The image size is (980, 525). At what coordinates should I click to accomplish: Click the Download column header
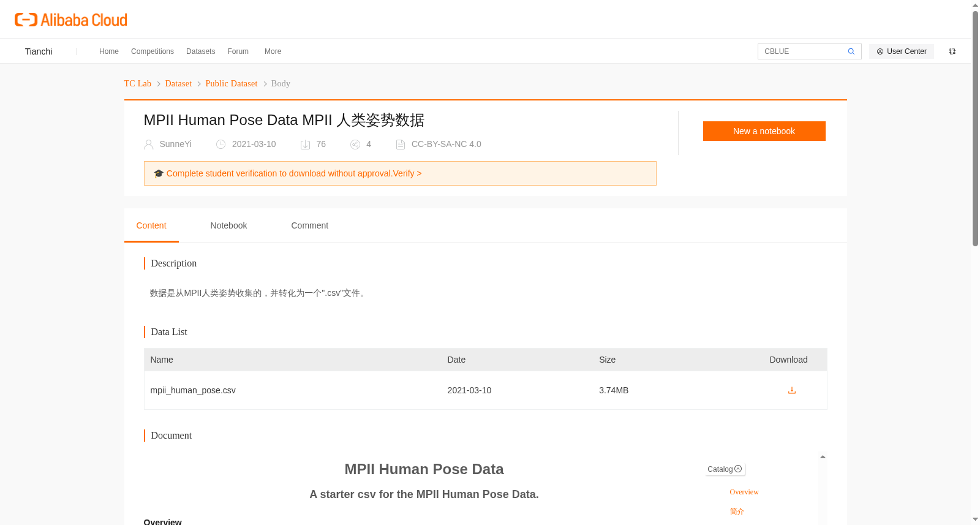pyautogui.click(x=788, y=360)
